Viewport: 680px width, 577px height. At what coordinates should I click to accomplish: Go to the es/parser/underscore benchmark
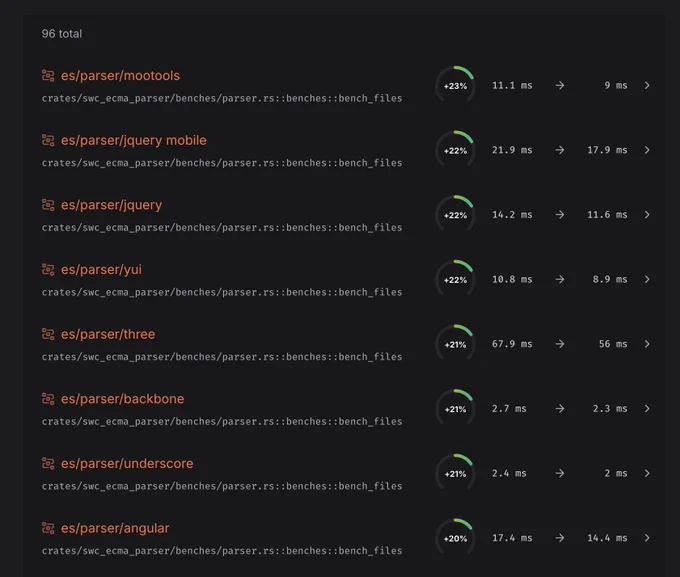coord(127,463)
